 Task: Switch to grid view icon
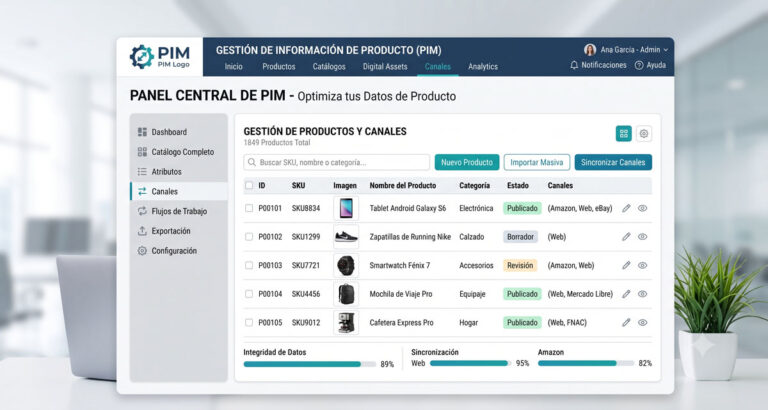(624, 133)
